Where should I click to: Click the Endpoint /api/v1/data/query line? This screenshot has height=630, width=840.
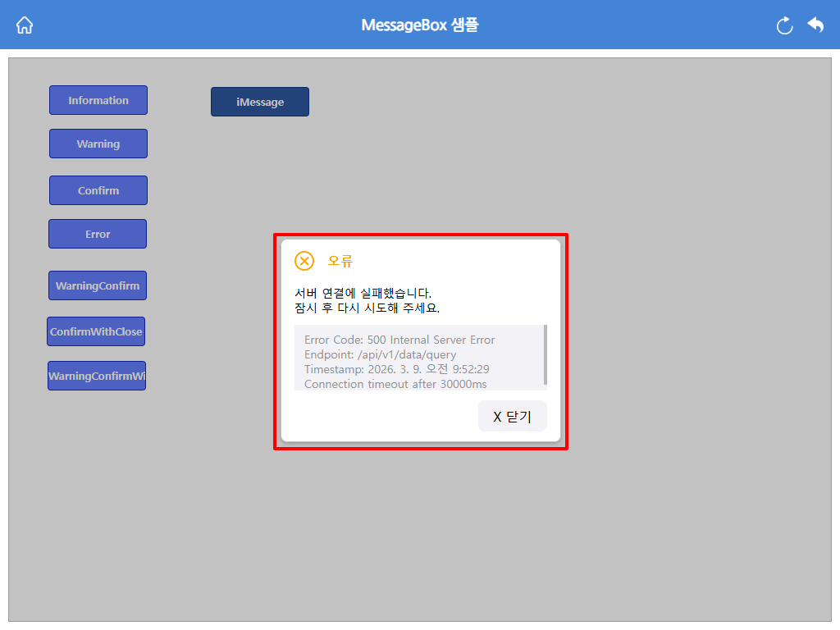381,354
